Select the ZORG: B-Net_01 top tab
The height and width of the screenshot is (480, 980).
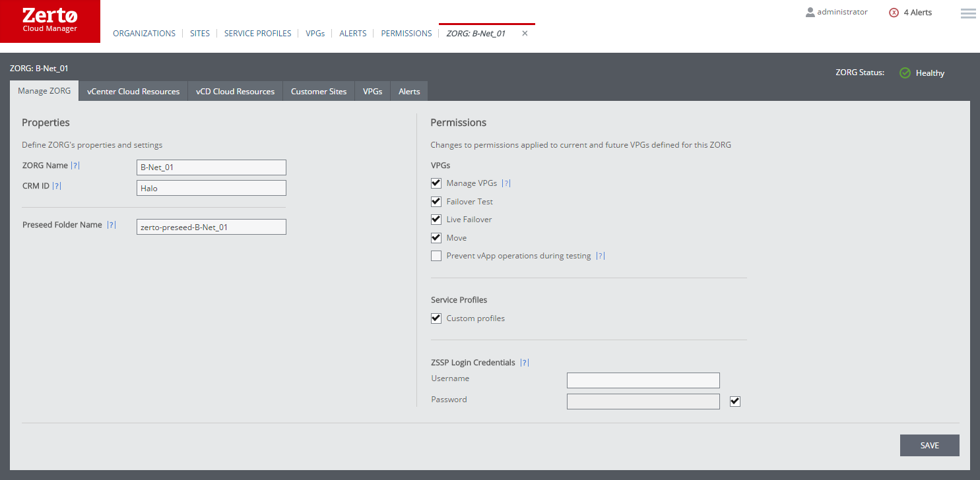coord(476,34)
